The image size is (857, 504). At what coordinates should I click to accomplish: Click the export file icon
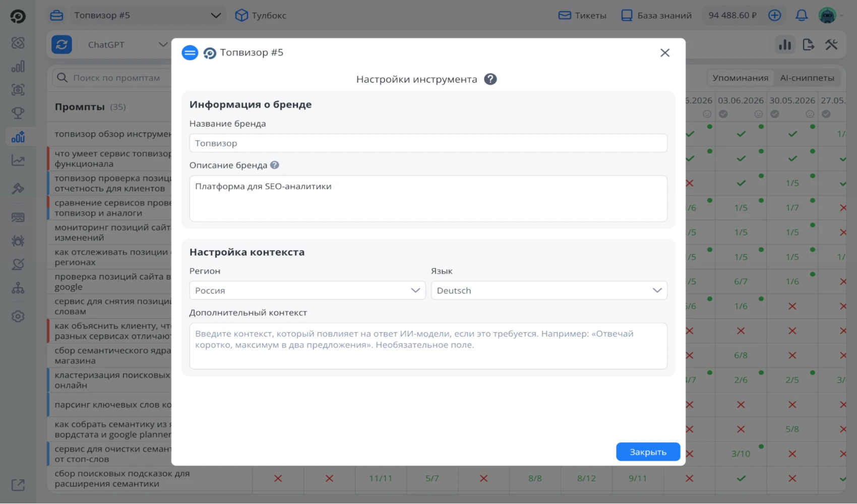pyautogui.click(x=808, y=44)
